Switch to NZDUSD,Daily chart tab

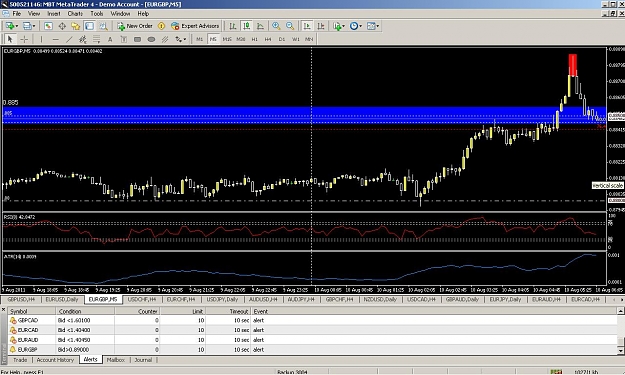380,299
